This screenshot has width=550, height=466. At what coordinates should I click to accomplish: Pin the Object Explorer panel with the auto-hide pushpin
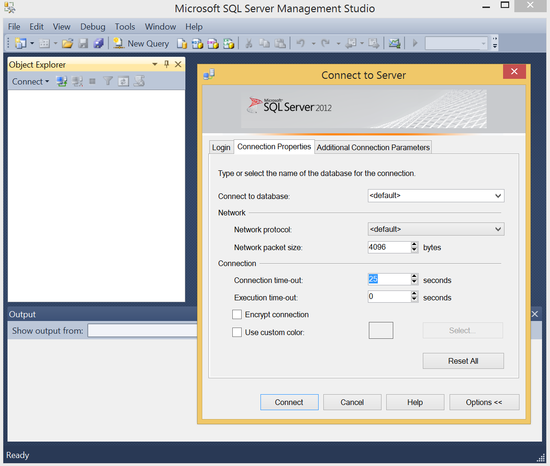(167, 64)
